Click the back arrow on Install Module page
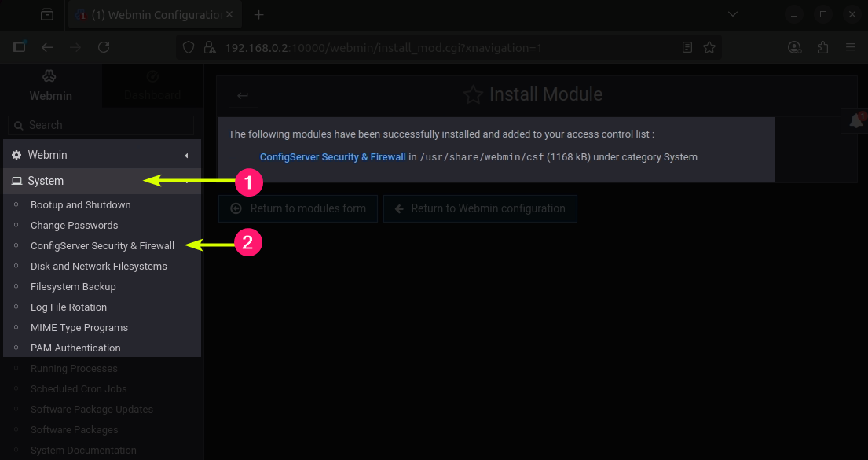The width and height of the screenshot is (868, 460). [x=242, y=94]
